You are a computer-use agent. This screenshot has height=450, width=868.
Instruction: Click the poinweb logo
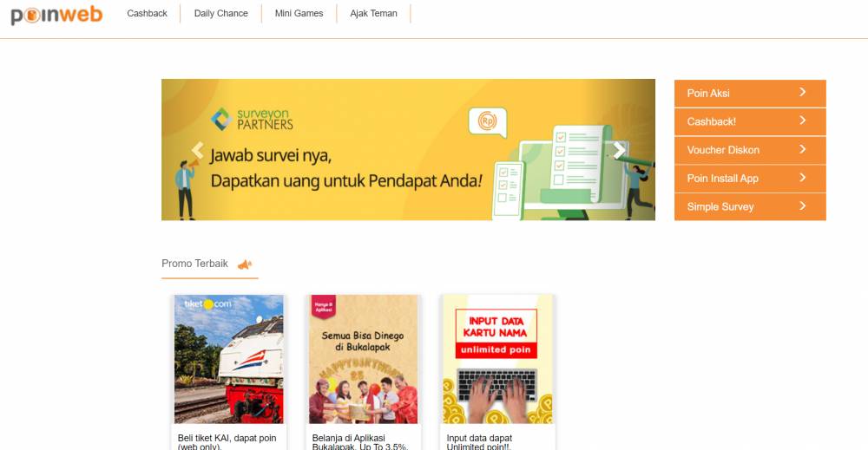point(56,15)
